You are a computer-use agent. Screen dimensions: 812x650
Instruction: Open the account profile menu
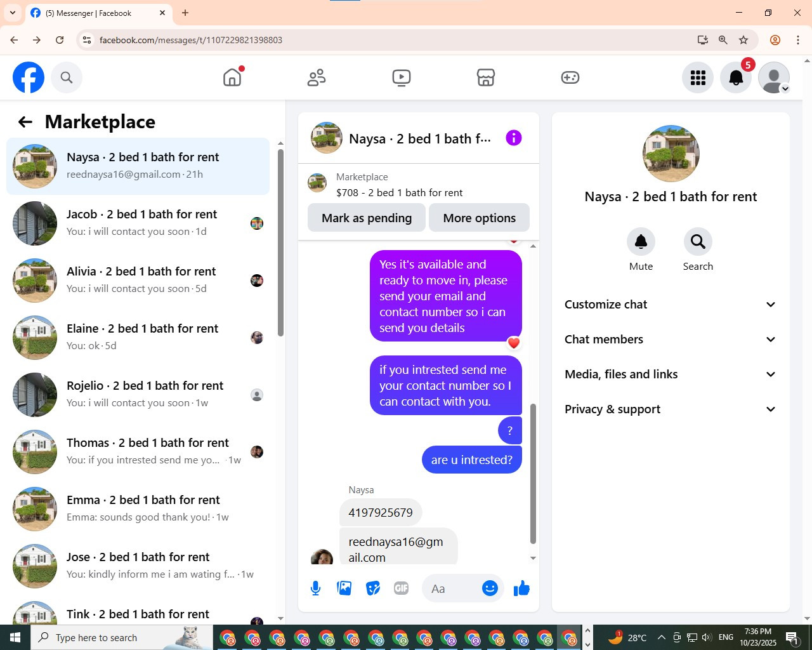[x=774, y=77]
